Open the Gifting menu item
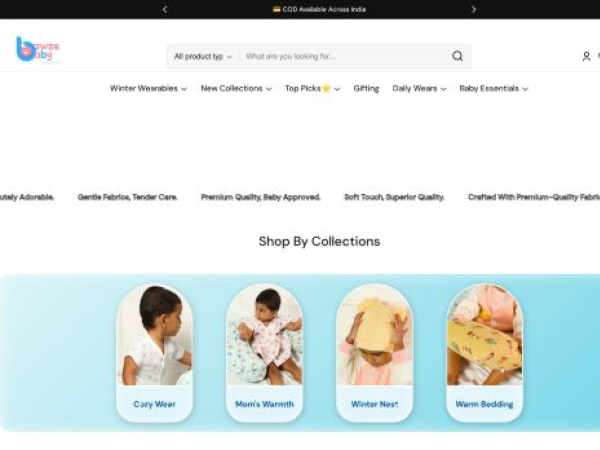Image resolution: width=600 pixels, height=450 pixels. pyautogui.click(x=366, y=88)
